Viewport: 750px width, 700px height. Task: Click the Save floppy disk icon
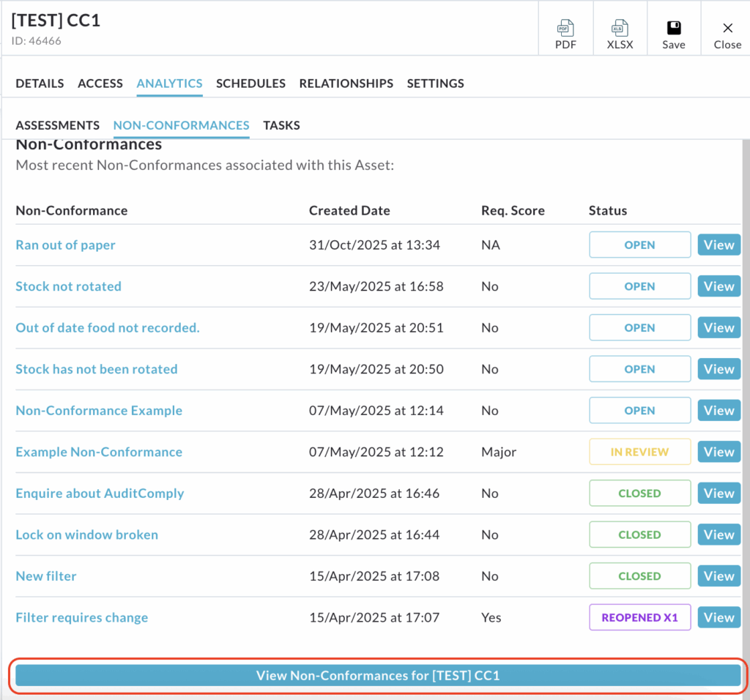pos(673,29)
